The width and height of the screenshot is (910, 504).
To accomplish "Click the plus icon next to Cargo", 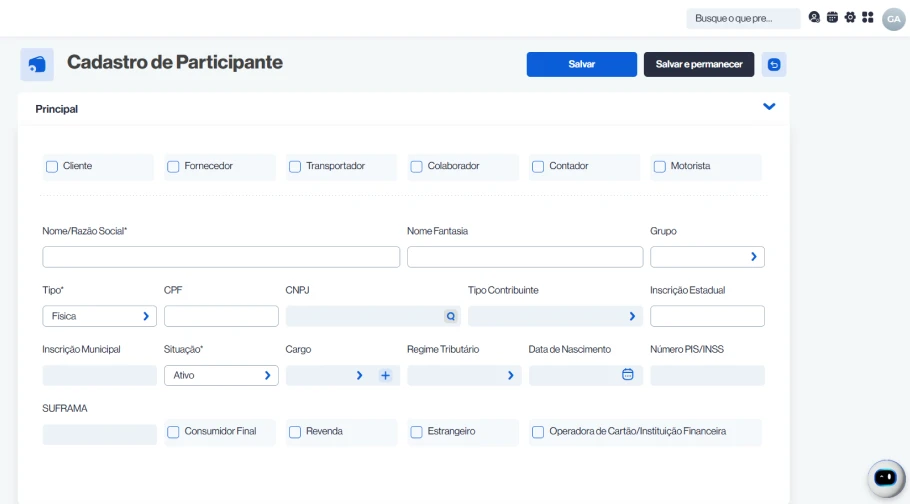I will point(385,375).
